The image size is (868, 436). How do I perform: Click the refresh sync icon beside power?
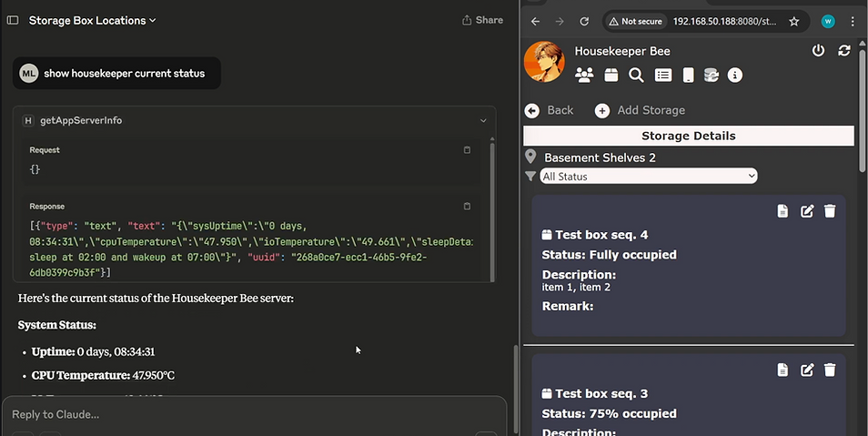(844, 51)
